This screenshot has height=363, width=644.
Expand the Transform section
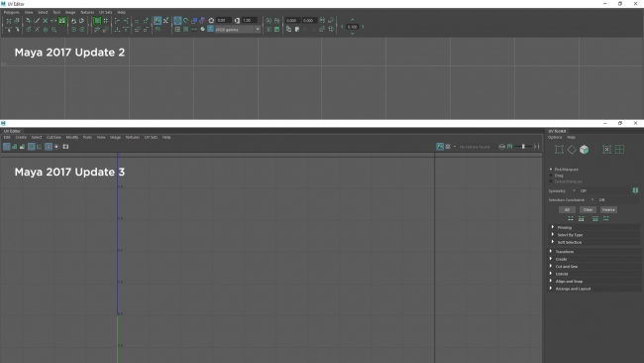[x=594, y=252]
